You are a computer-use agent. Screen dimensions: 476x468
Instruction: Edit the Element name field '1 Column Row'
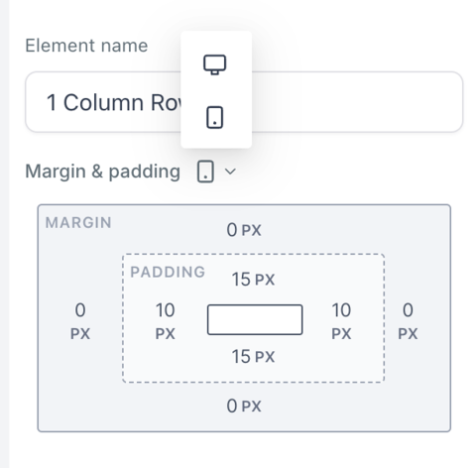coord(244,102)
